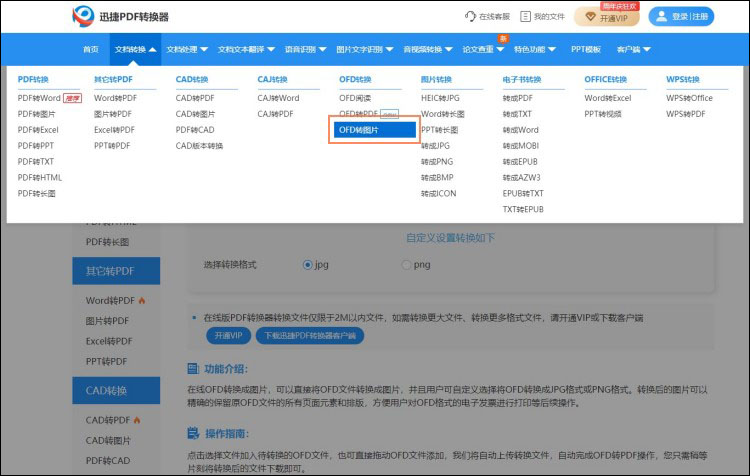Select the png output format radio
750x476 pixels.
coord(406,265)
